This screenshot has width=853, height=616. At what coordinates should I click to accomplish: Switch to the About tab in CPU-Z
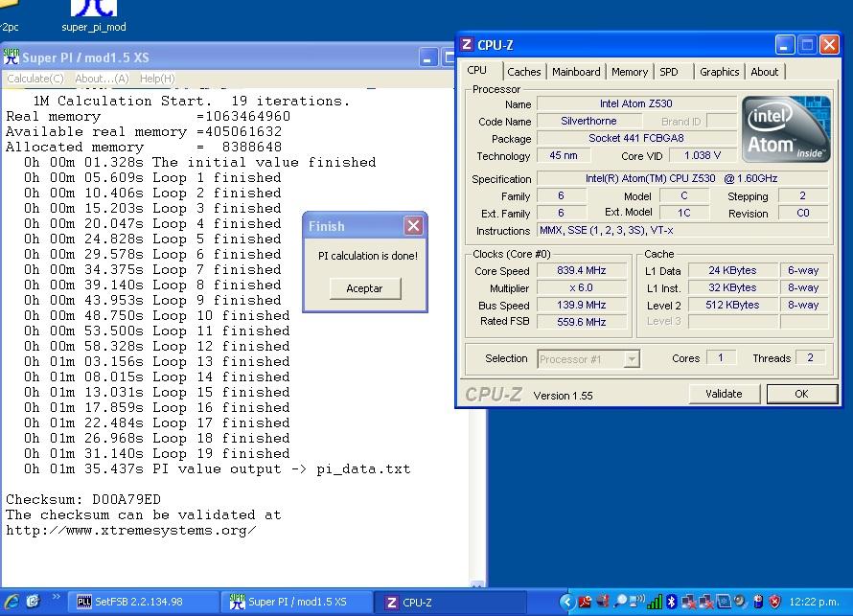tap(764, 71)
